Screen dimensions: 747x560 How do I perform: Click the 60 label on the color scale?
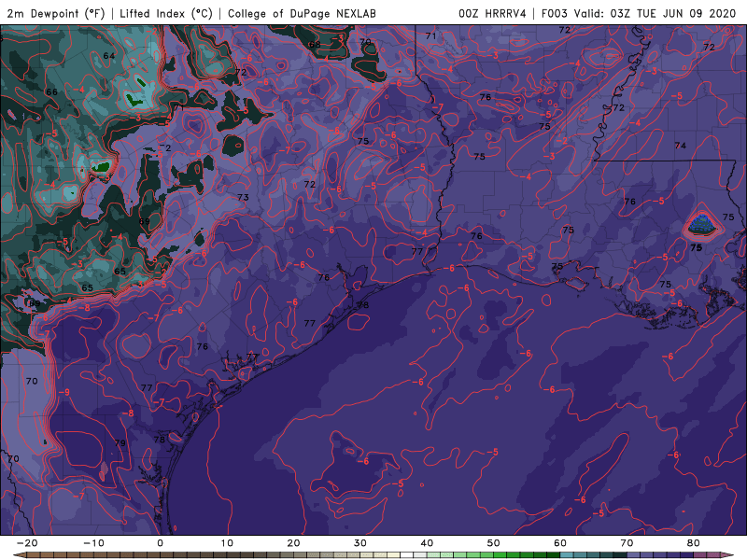point(560,543)
